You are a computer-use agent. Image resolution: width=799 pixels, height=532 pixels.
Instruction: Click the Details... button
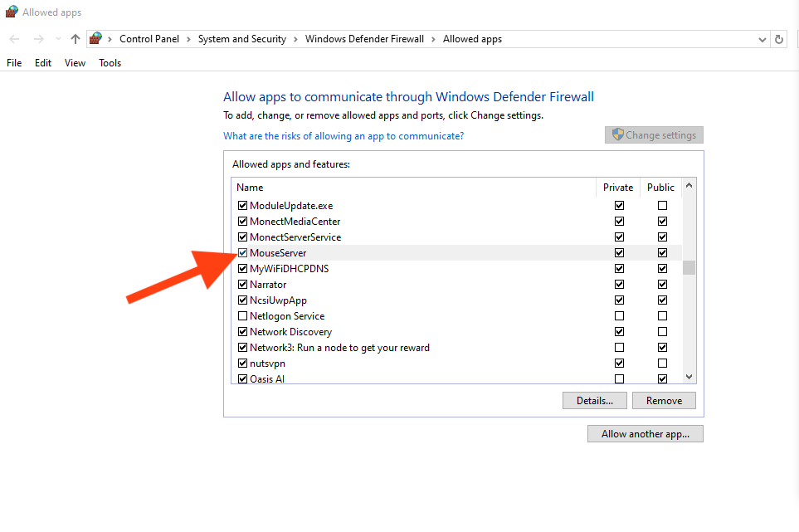(595, 401)
